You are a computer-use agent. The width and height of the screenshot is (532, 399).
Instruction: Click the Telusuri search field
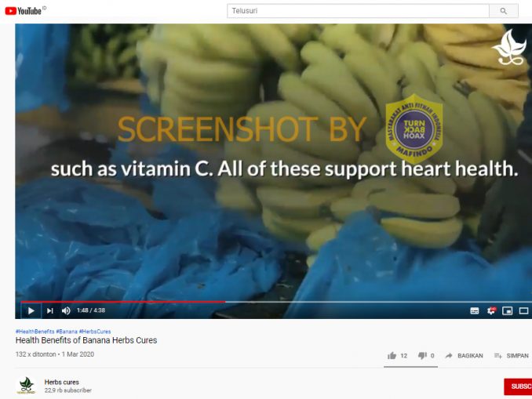click(x=358, y=11)
